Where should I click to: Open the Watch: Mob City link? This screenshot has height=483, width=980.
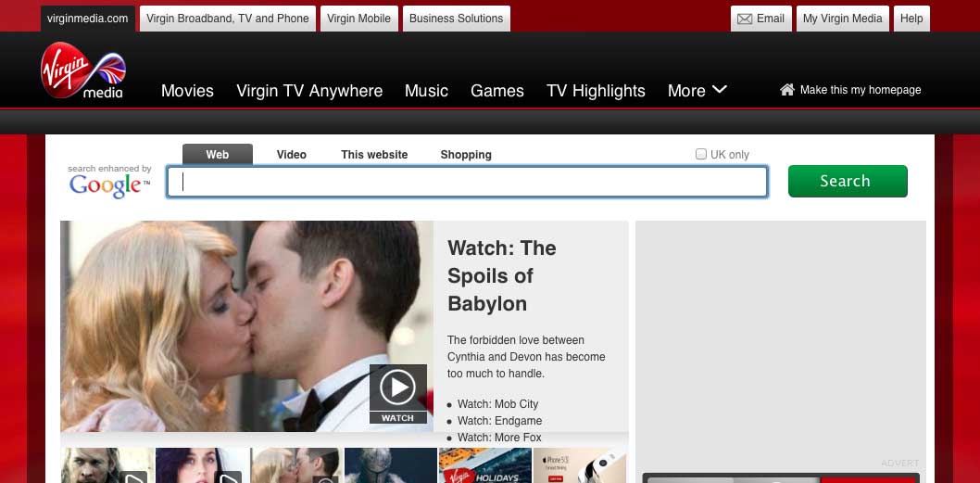pyautogui.click(x=497, y=404)
